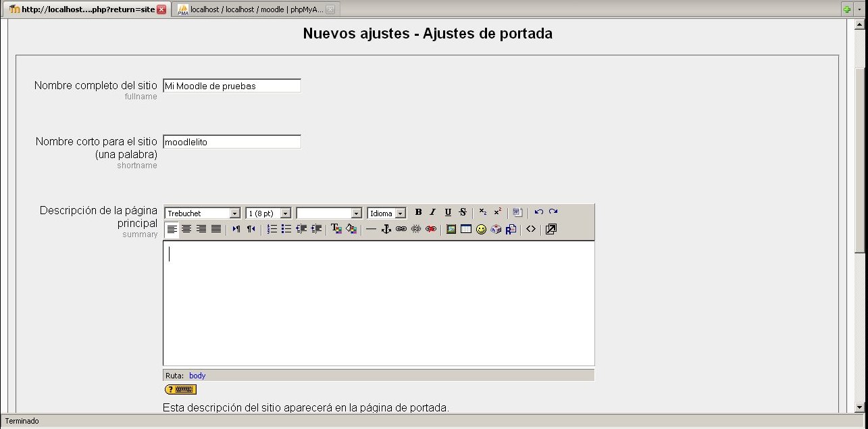Toggle bold formatting in the editor
868x429 pixels.
tap(418, 212)
